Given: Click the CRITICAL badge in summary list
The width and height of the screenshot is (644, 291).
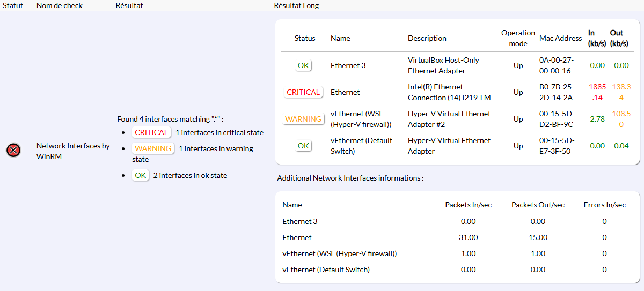Looking at the screenshot, I should 151,132.
